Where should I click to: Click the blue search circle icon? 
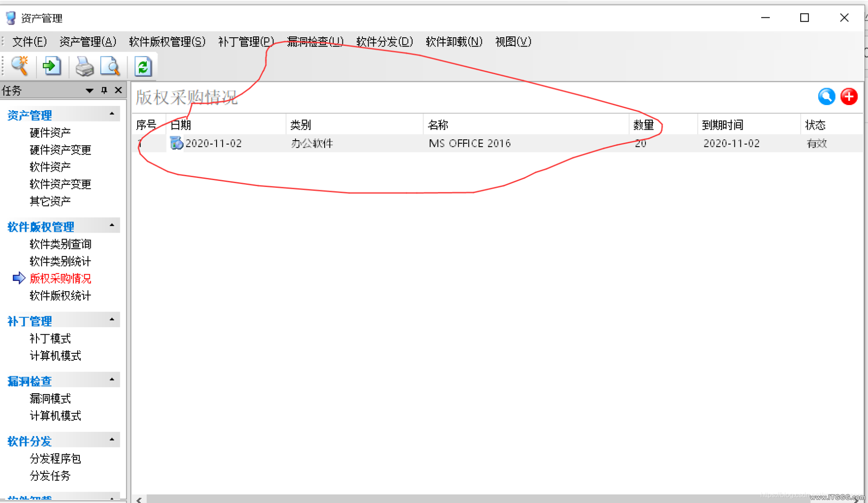826,96
